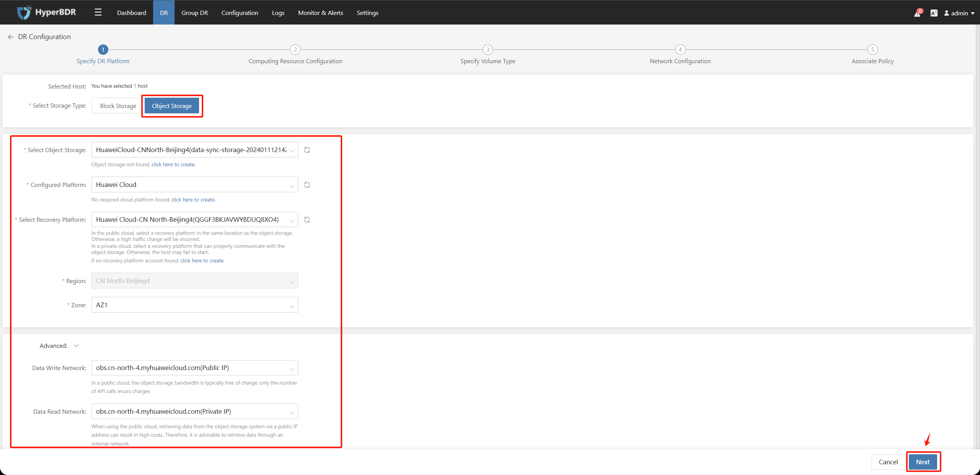Image resolution: width=980 pixels, height=475 pixels.
Task: Open the Monitor & Alerts menu
Action: pyautogui.click(x=321, y=13)
